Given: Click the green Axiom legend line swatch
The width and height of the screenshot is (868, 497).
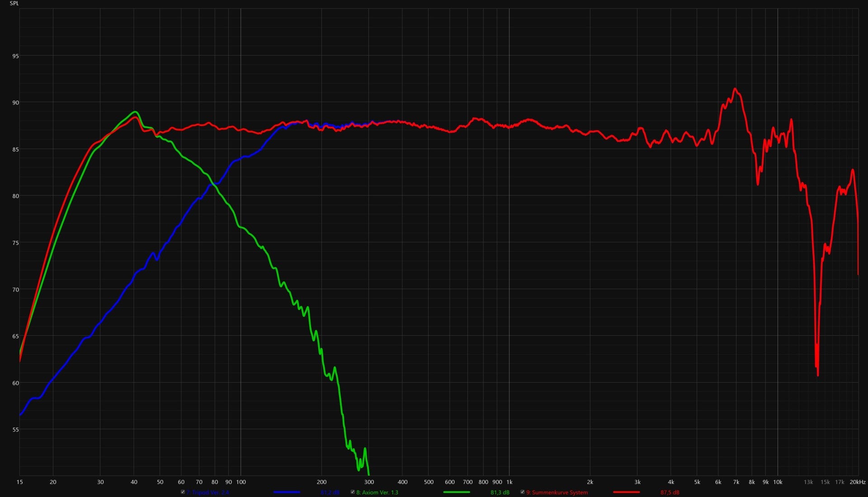Looking at the screenshot, I should pyautogui.click(x=457, y=492).
